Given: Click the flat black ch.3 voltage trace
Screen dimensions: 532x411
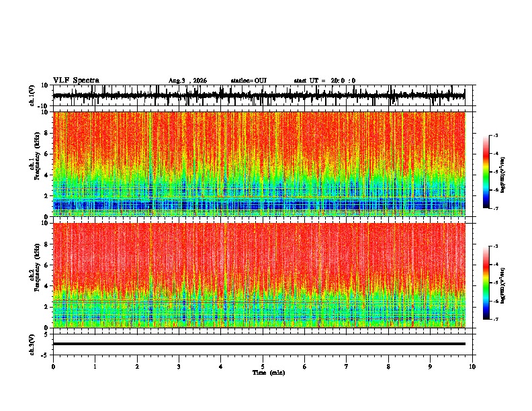Looking at the screenshot, I should (x=259, y=344).
